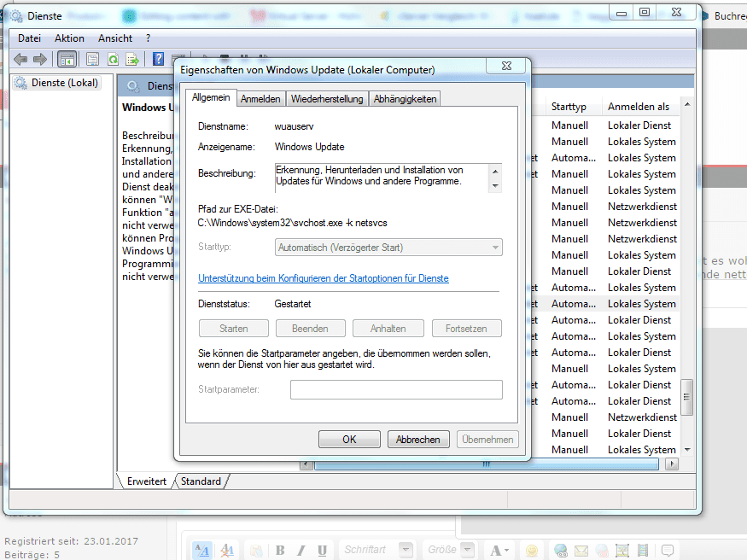Go back with the toolbar back arrow
Viewport: 747px width, 560px height.
20,59
